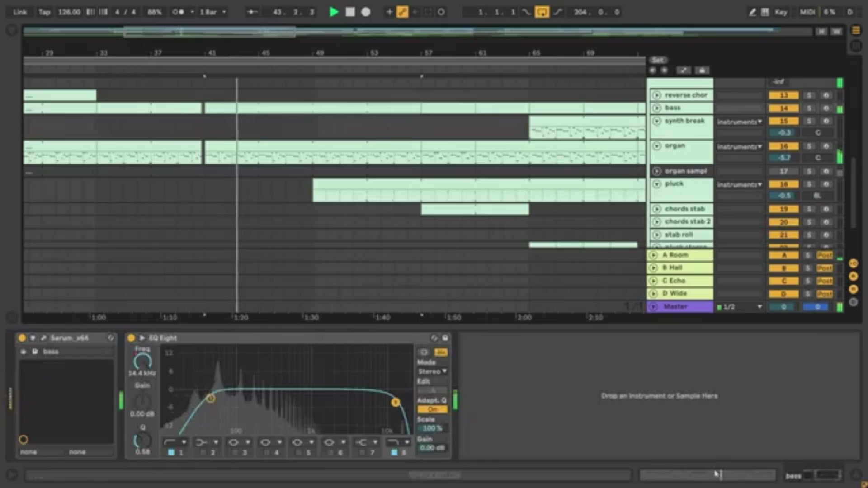Click the MIDI Arrangement Overdub plus icon

[389, 12]
